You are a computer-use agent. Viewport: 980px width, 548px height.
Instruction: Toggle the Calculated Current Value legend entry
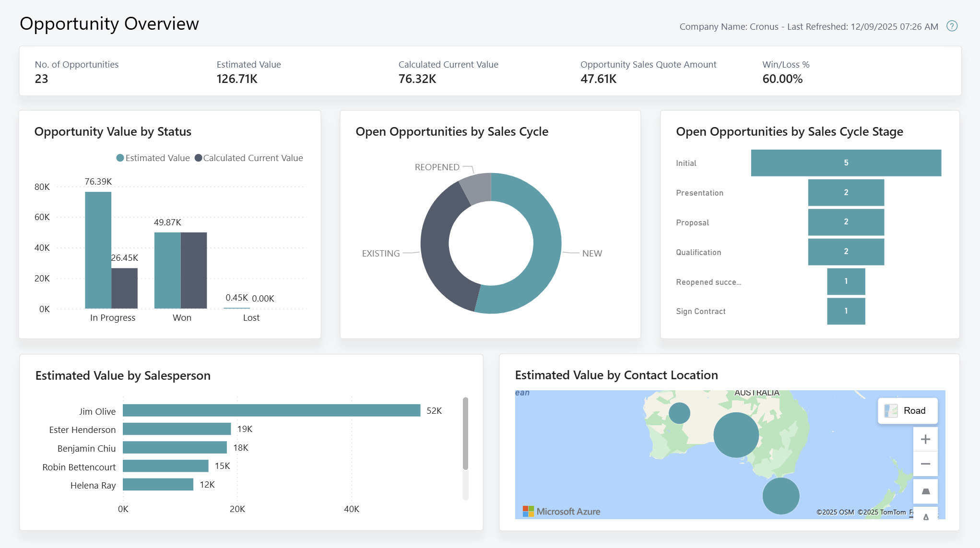click(x=254, y=158)
